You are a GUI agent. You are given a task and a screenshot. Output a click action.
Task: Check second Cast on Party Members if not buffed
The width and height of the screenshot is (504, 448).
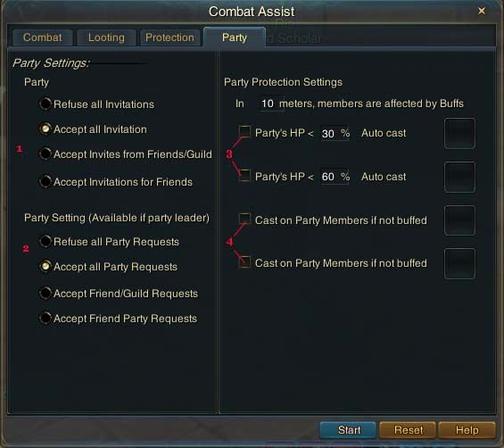tap(244, 261)
